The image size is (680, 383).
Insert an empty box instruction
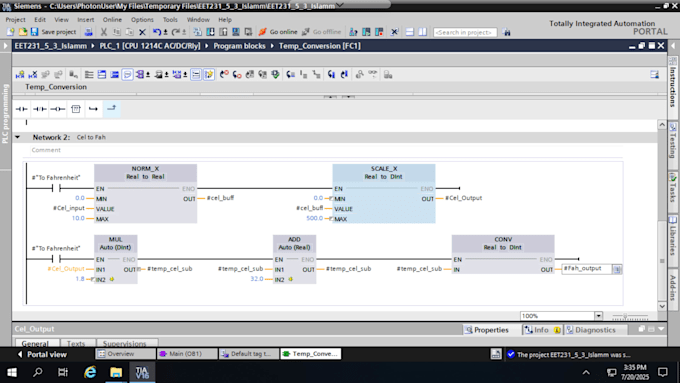(76, 109)
